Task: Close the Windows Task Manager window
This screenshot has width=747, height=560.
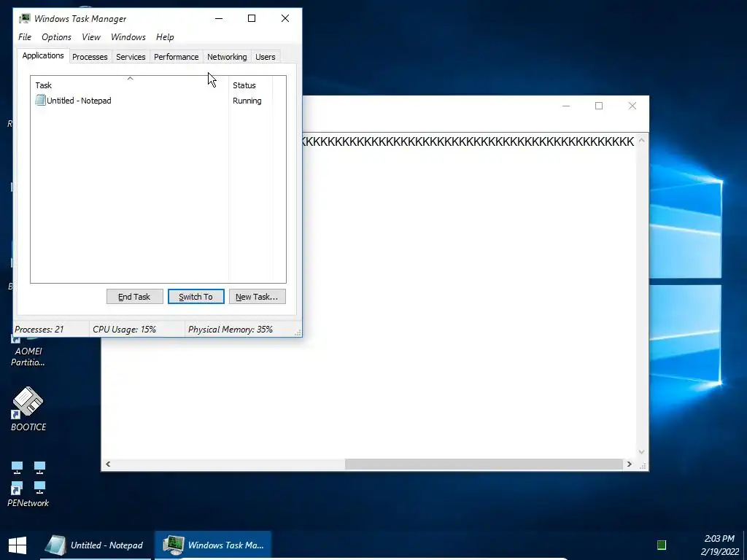Action: pos(285,18)
